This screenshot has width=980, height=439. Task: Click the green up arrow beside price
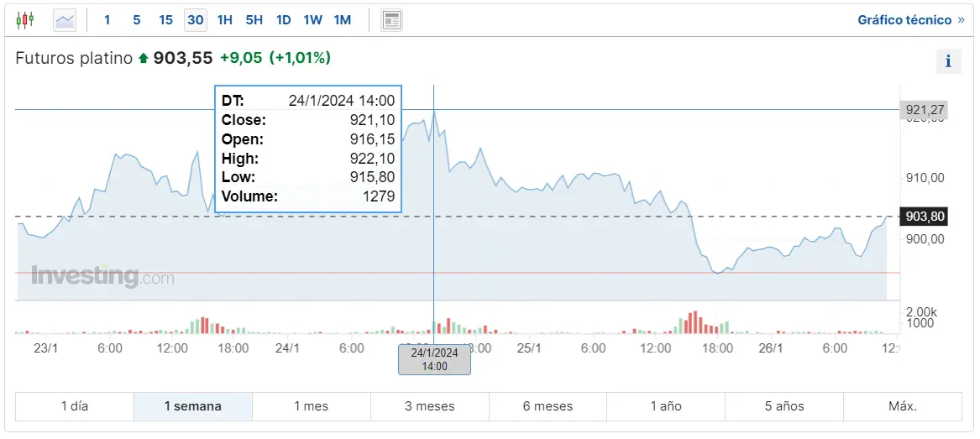click(144, 59)
